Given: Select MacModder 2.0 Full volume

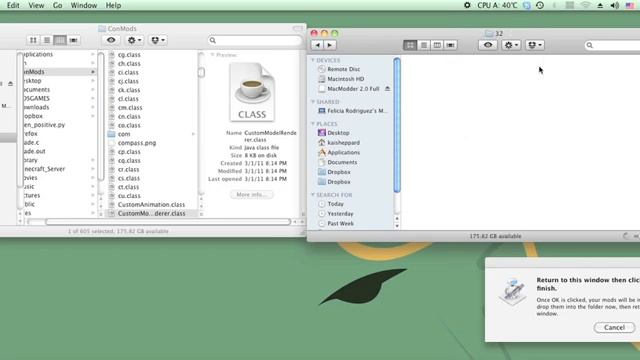Looking at the screenshot, I should click(x=353, y=89).
